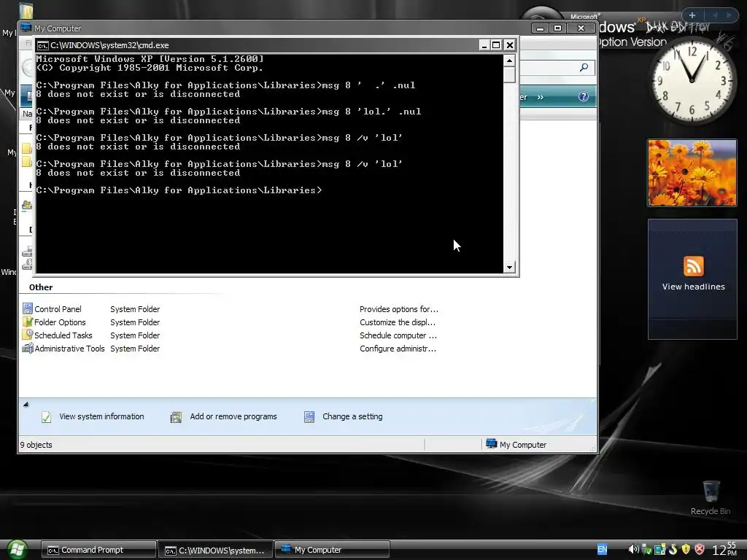Click the EN language indicator in tray
This screenshot has width=747, height=560.
pos(602,550)
